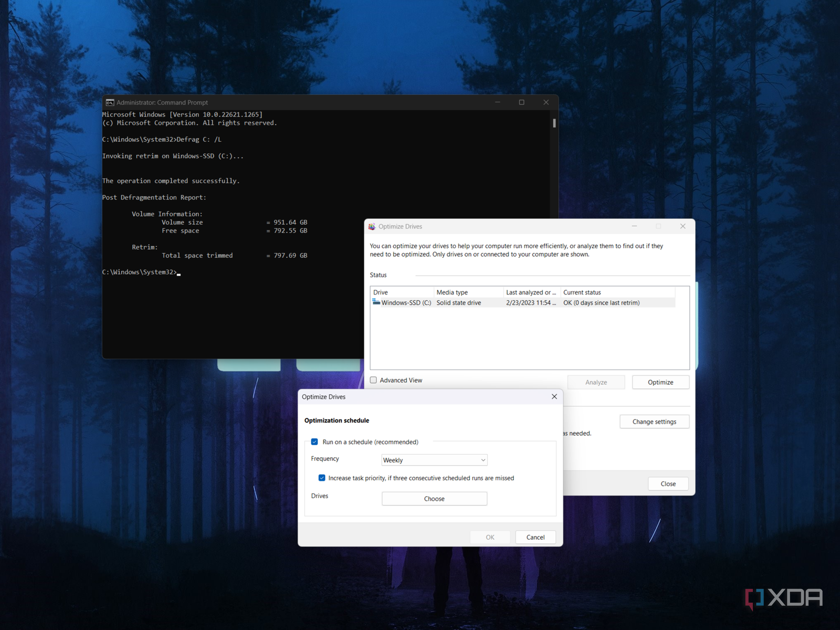Minimize the Command Prompt window

(497, 102)
